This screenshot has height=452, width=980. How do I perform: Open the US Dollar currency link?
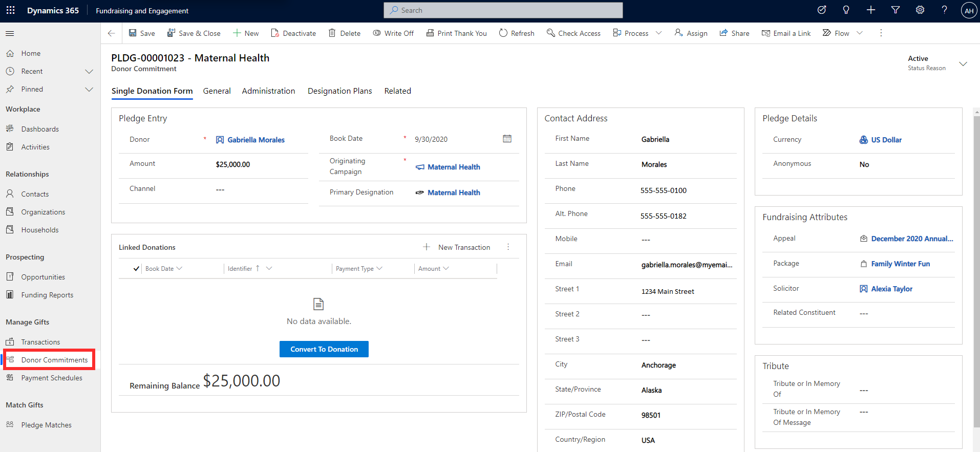tap(886, 140)
